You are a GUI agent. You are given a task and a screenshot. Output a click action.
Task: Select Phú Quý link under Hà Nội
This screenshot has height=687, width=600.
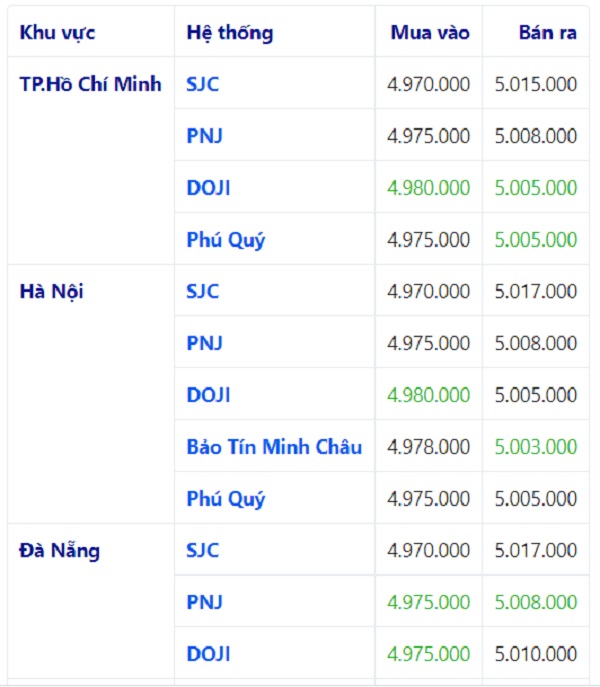[226, 499]
